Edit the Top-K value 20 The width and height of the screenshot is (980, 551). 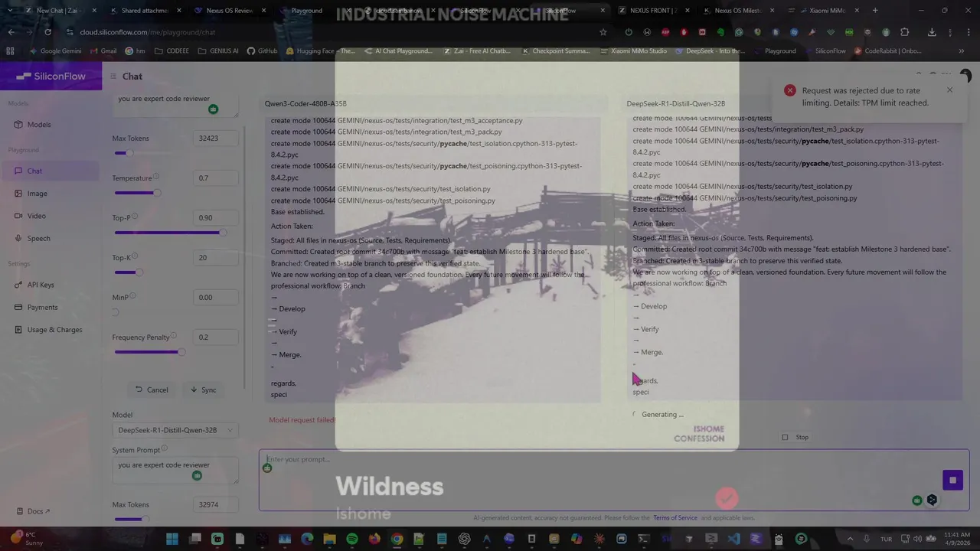point(215,258)
